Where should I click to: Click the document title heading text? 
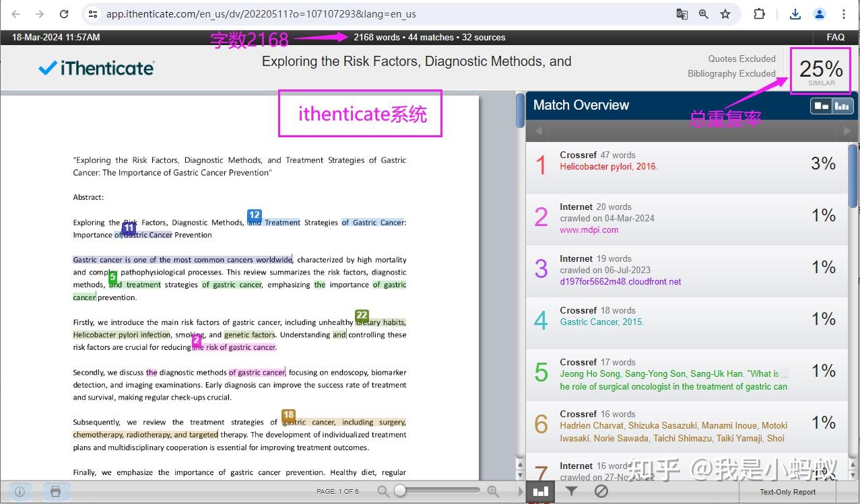(416, 61)
